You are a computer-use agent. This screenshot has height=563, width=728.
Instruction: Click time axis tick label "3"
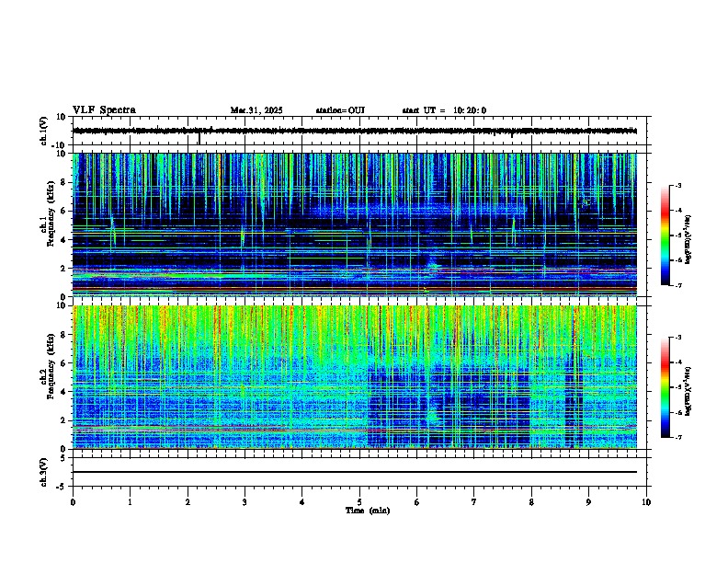(245, 502)
